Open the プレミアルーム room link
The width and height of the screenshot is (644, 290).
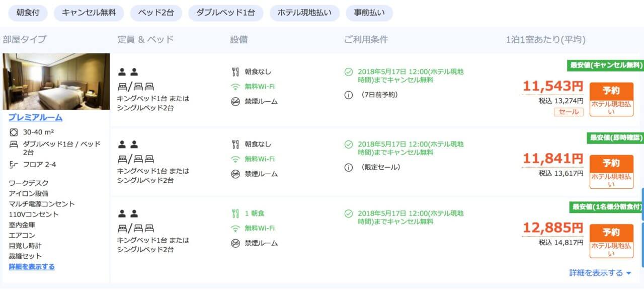coord(35,118)
